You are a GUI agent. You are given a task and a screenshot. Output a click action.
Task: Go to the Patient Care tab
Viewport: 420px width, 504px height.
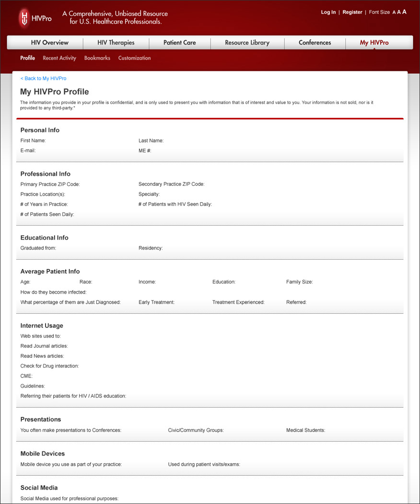coord(179,43)
